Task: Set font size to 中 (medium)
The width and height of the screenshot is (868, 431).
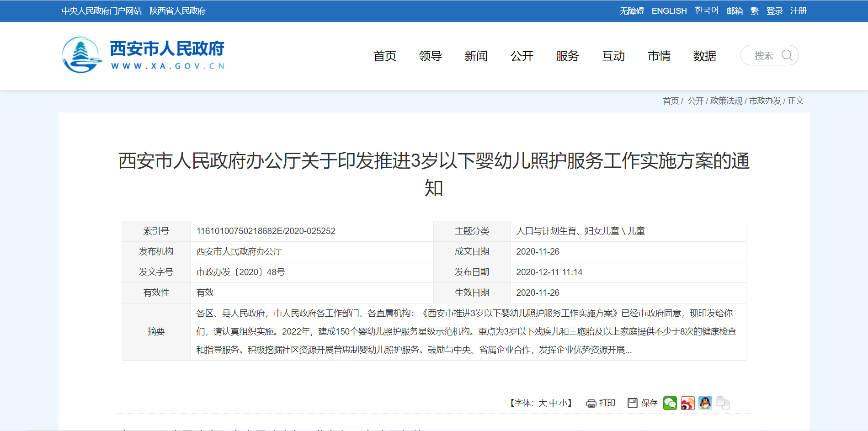Action: tap(553, 403)
